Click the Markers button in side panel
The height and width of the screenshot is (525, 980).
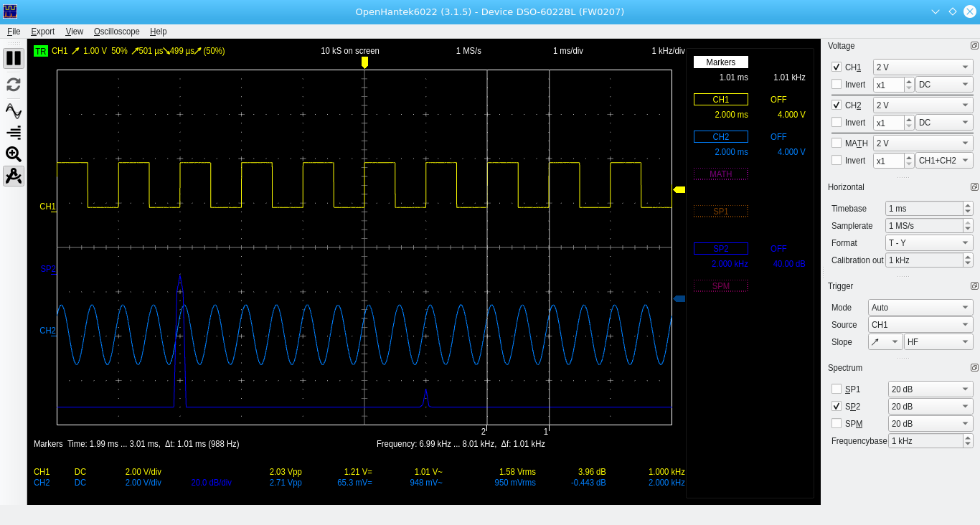720,62
